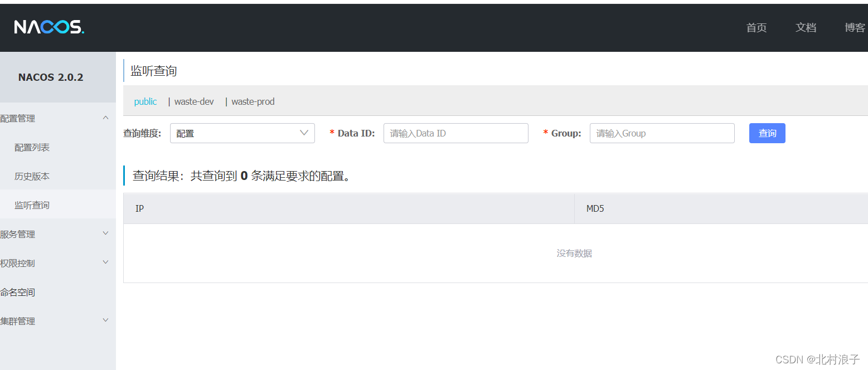Expand the 服务管理 menu chevron
Screen dimensions: 868x370
tap(105, 233)
